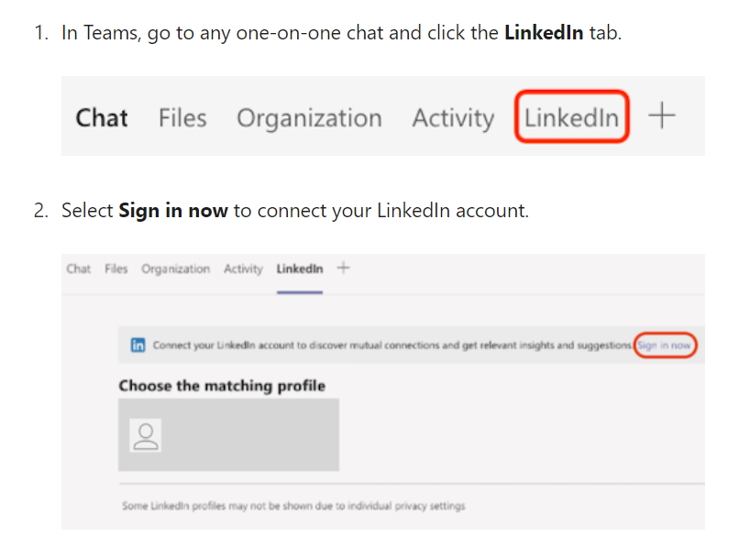
Task: Click the Choose the matching profile heading
Action: click(x=221, y=386)
